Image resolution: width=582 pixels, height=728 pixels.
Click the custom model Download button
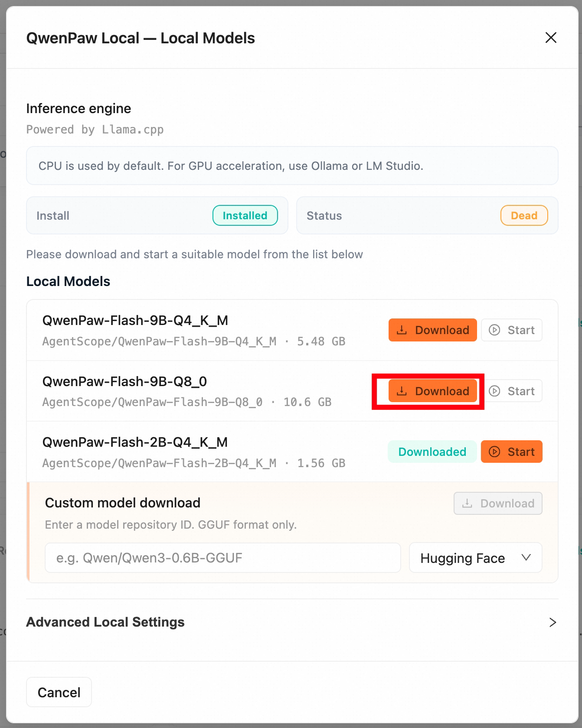498,503
